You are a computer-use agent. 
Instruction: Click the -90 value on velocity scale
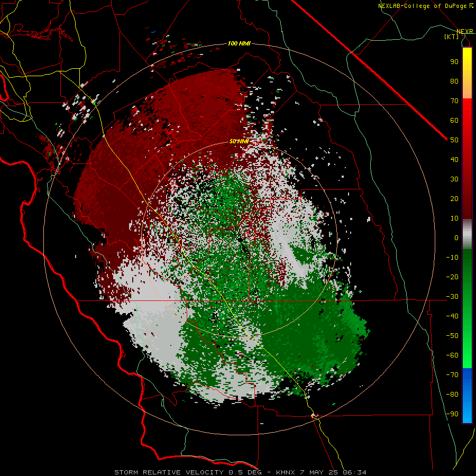(x=452, y=414)
